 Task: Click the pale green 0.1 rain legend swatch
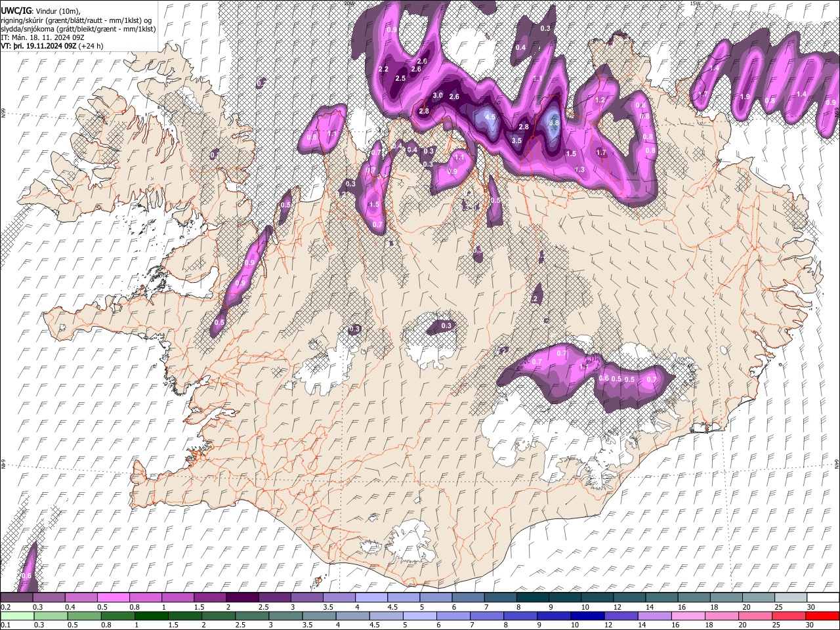[16, 616]
